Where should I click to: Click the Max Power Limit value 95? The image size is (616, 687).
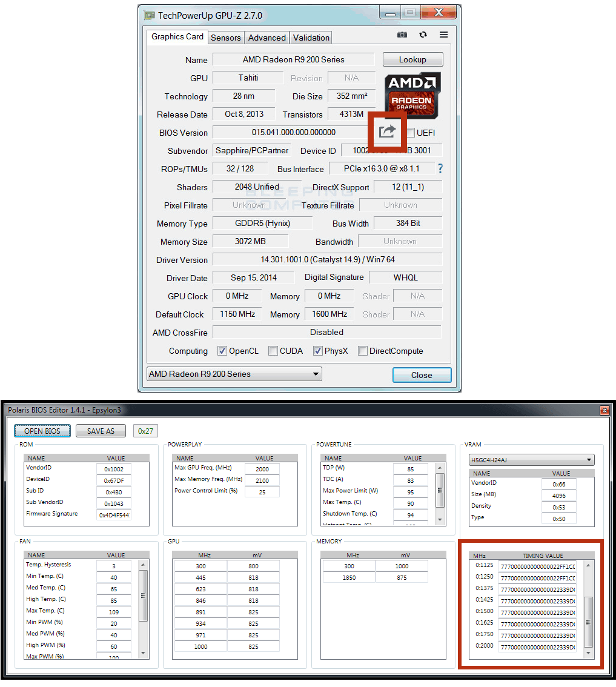(411, 492)
